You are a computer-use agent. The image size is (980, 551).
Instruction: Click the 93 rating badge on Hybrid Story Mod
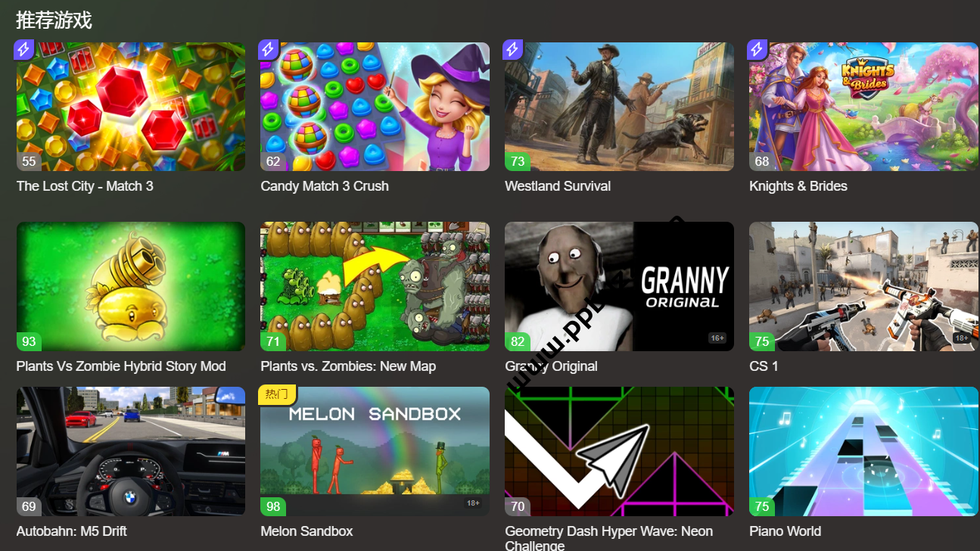point(29,341)
